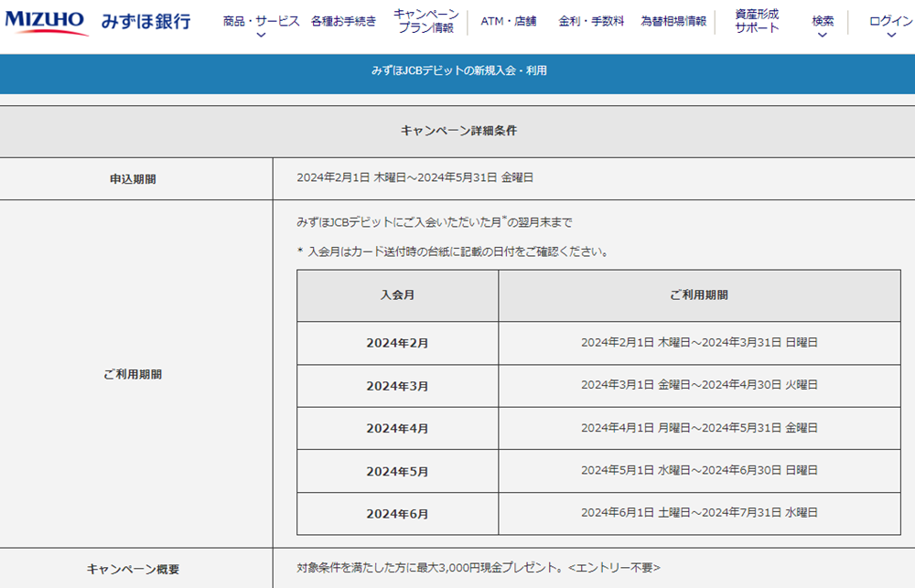Screen dimensions: 915x588
Task: Select 申込期間 row label
Action: click(x=133, y=179)
